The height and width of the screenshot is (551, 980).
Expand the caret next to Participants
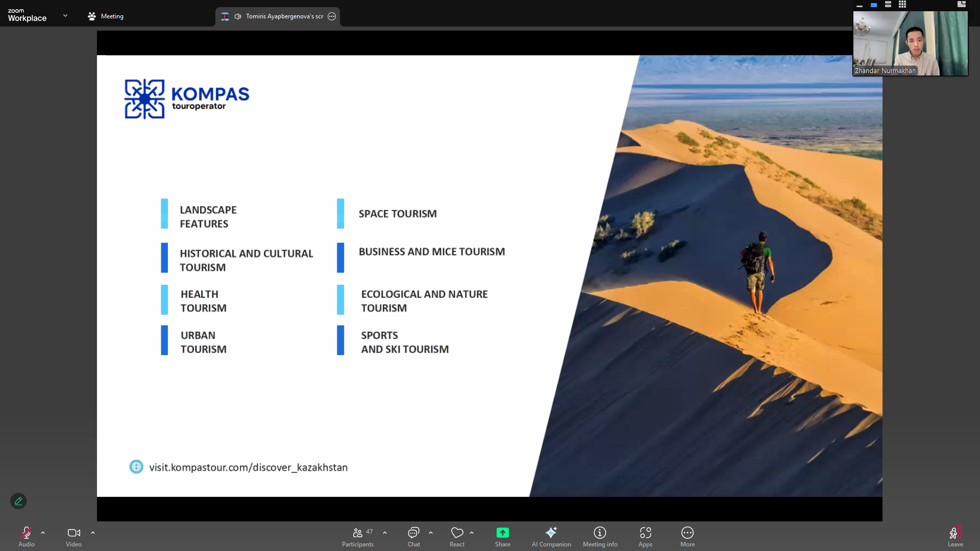coord(385,533)
